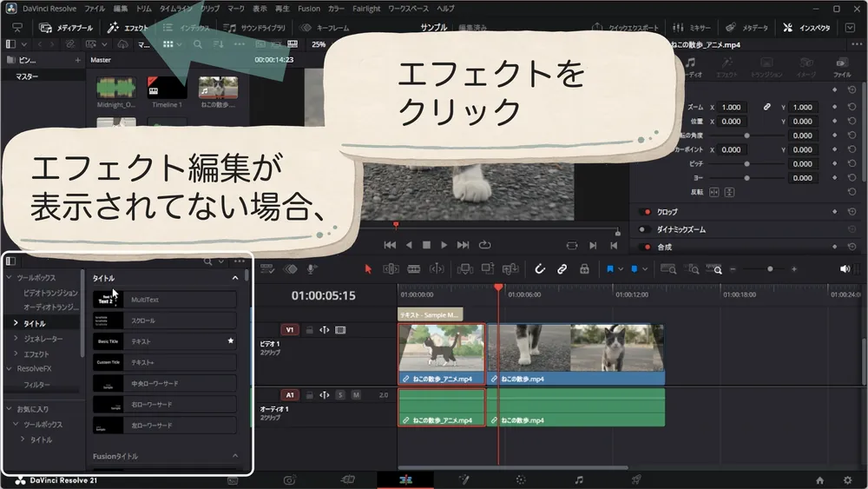Toggle the zoom link chain icon
Image resolution: width=868 pixels, height=489 pixels.
pyautogui.click(x=766, y=107)
